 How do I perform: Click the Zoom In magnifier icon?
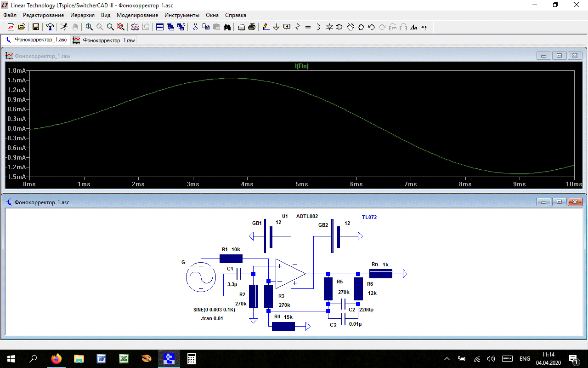point(89,27)
